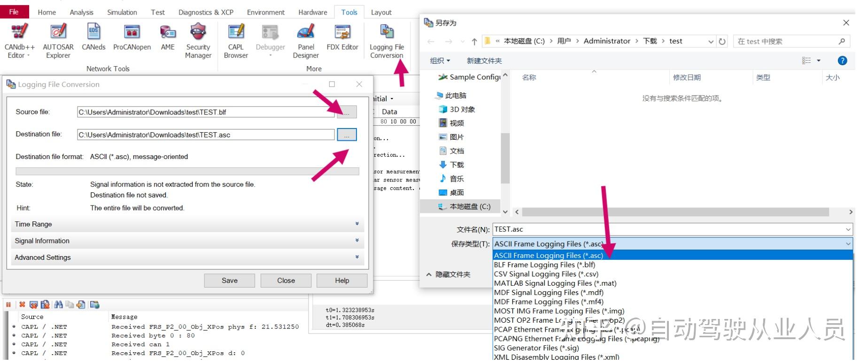Screen dimensions: 868x364
Task: Open the CANdb++ Editor tool
Action: pyautogui.click(x=20, y=41)
